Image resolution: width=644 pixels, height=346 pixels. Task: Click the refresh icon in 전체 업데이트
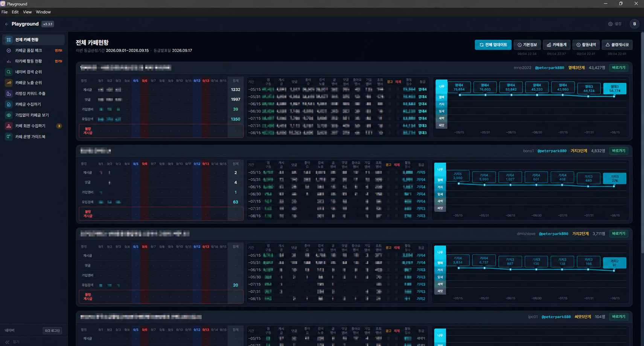(481, 45)
